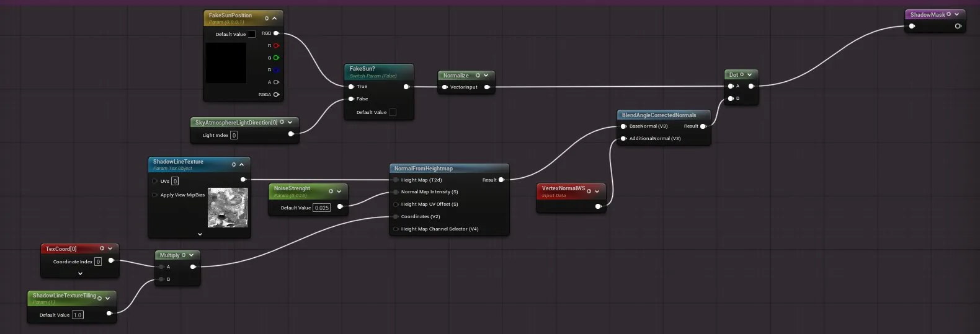Toggle the FakeSun? Default Value checkbox

392,112
